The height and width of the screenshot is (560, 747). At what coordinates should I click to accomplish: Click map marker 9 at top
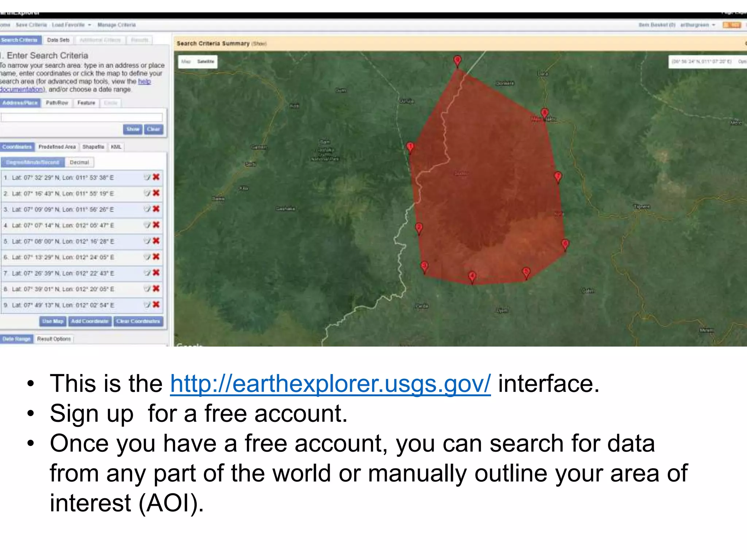point(457,61)
